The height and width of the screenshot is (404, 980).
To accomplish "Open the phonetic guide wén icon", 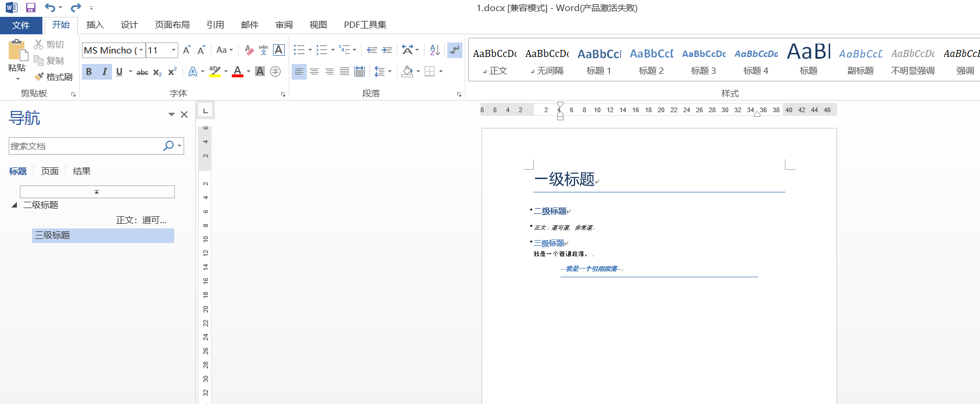I will tap(263, 50).
